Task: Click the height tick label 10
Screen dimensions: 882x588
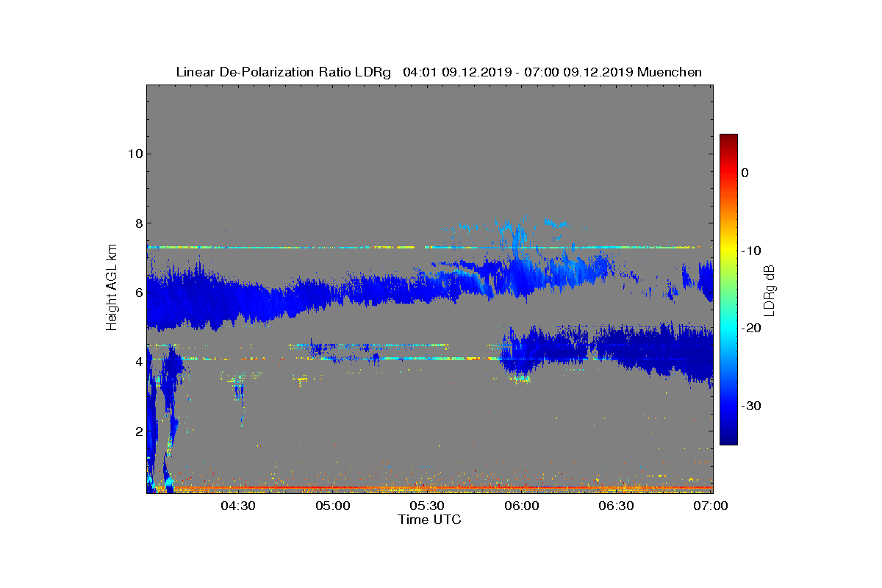Action: (x=134, y=154)
